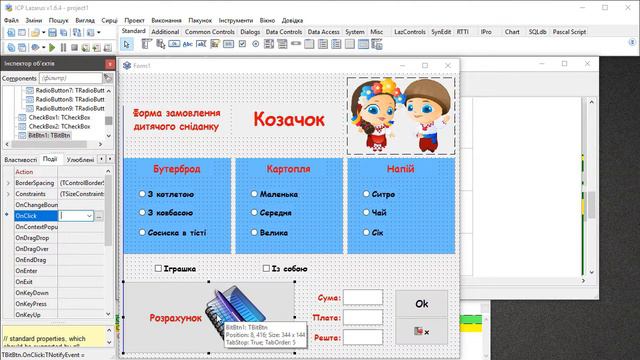Open the Проект menu
The width and height of the screenshot is (640, 360).
[134, 20]
